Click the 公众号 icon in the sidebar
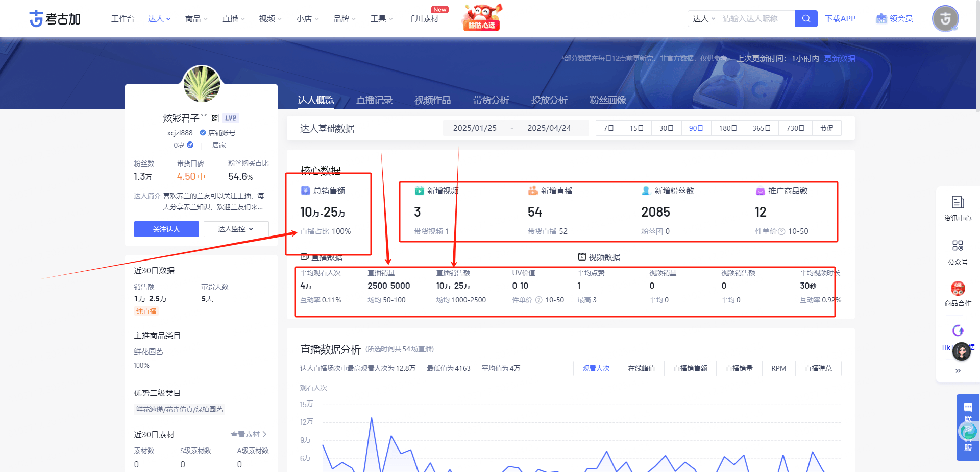Viewport: 980px width, 472px height. 958,250
